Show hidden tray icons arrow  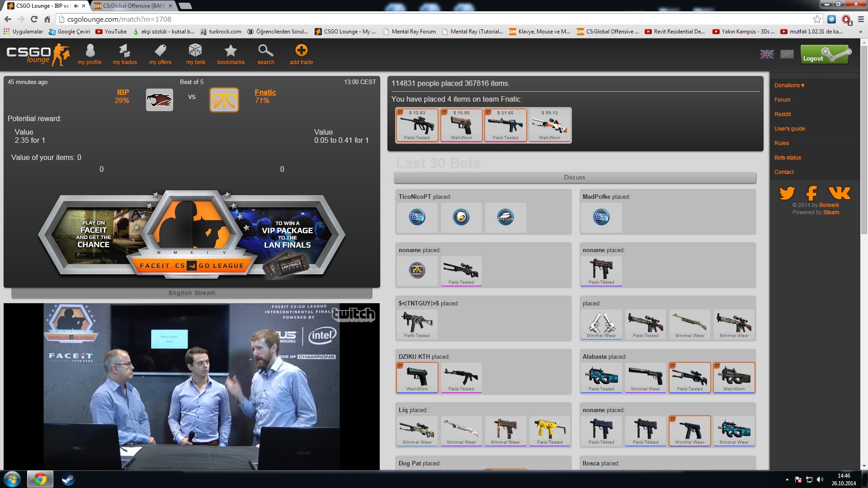pos(787,479)
